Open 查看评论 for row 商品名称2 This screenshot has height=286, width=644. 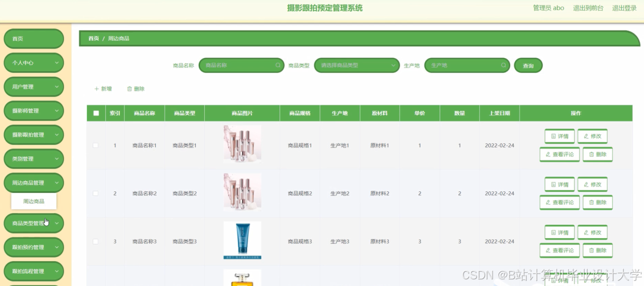pos(560,203)
